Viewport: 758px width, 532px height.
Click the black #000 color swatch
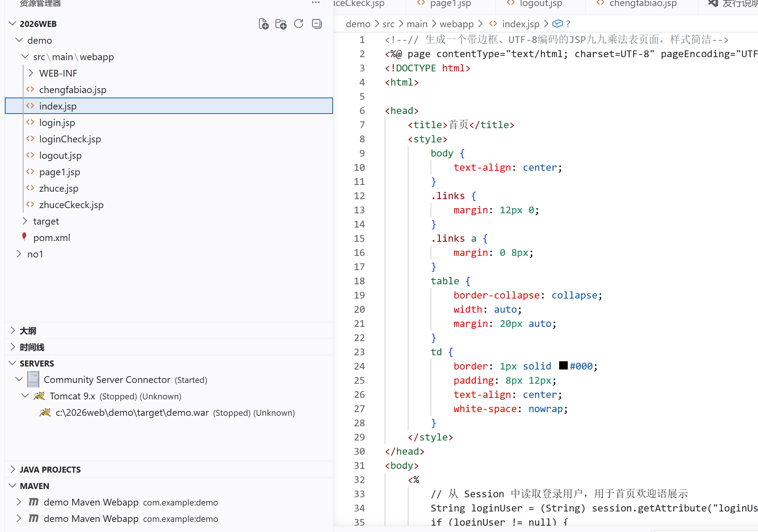563,365
